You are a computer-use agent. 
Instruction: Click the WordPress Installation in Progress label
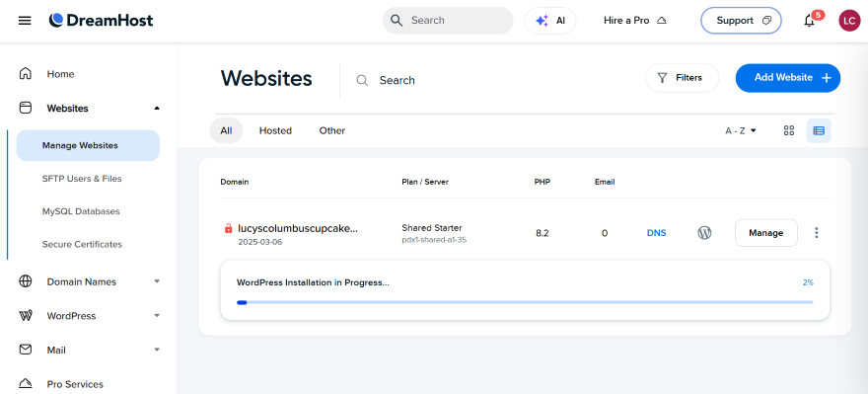coord(313,282)
